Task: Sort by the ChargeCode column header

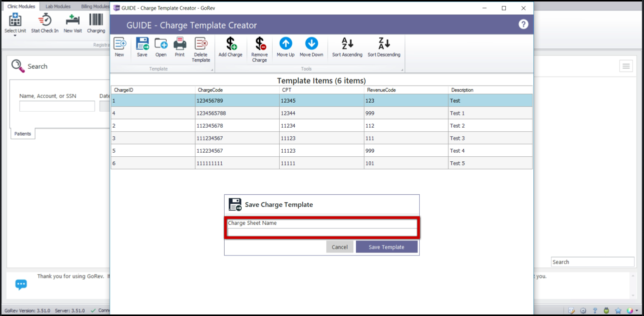Action: (x=237, y=90)
